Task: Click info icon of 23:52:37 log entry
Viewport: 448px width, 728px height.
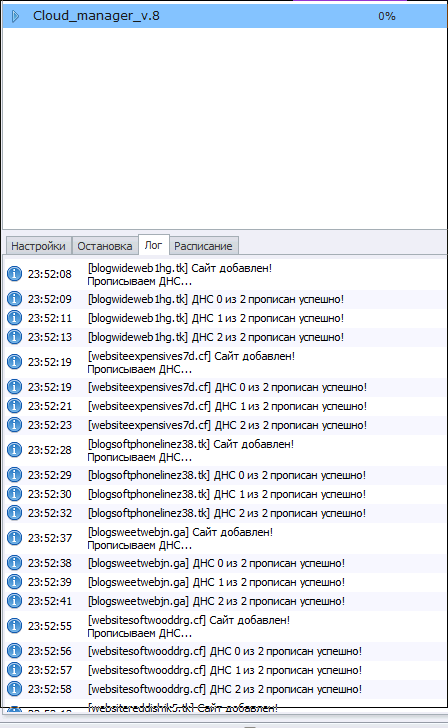Action: coord(14,538)
